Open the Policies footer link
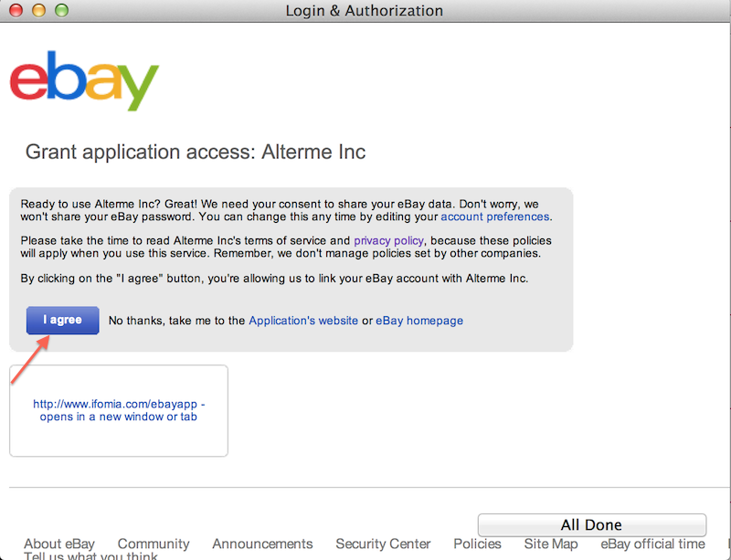 [x=477, y=544]
